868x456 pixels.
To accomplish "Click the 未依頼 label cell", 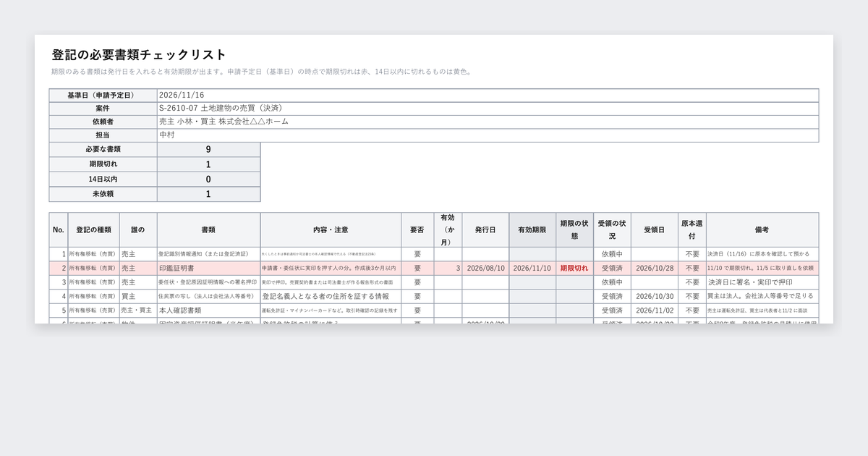I will pos(103,194).
